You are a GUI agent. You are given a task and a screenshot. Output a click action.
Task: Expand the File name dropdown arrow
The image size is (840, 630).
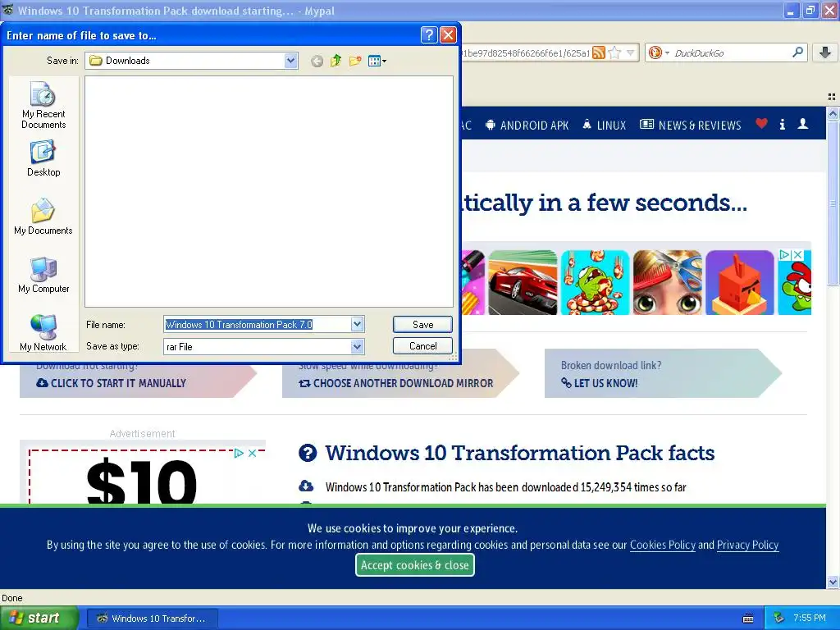click(358, 324)
